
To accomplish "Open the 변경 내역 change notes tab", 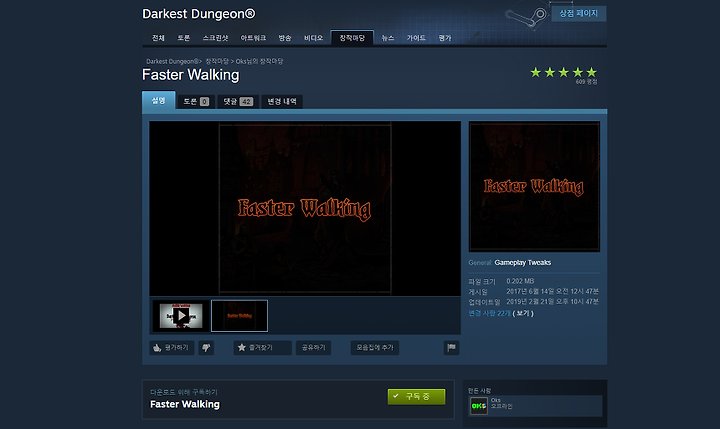I will pyautogui.click(x=282, y=102).
